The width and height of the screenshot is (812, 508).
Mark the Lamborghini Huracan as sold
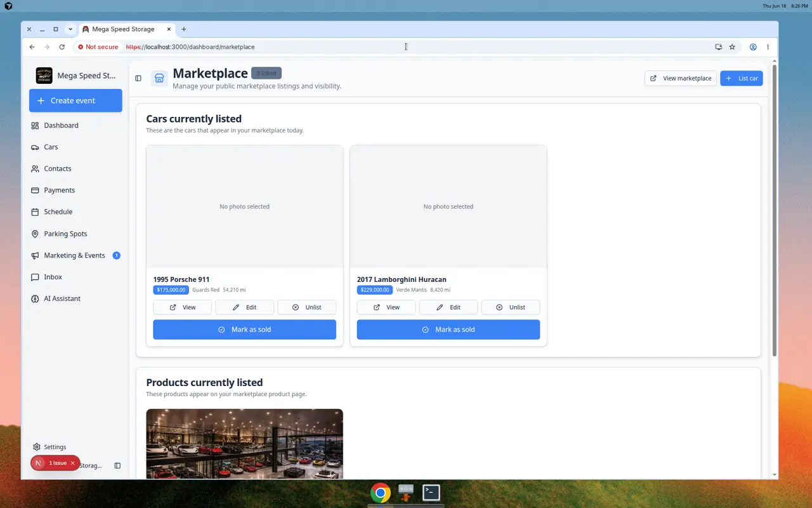pos(449,330)
